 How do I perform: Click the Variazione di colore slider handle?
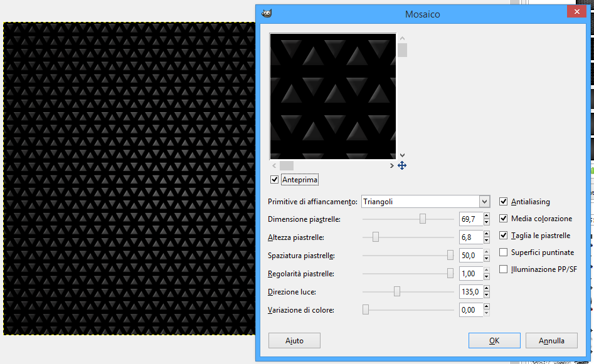click(366, 309)
